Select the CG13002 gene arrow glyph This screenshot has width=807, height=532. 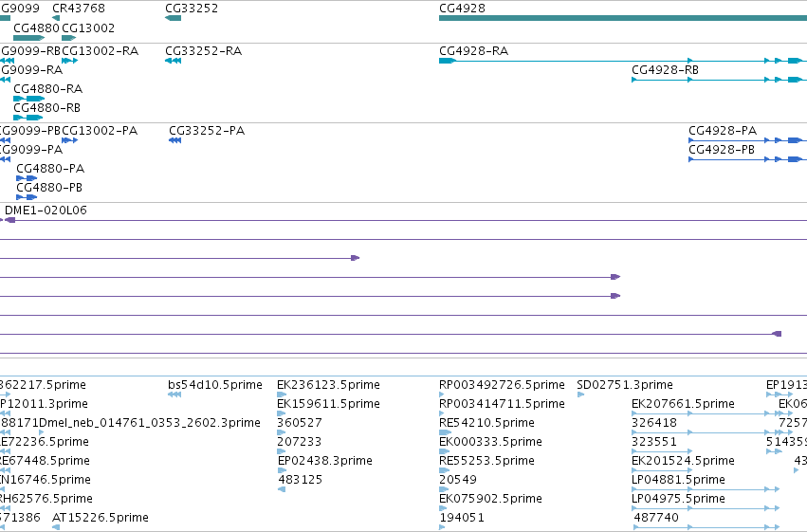coord(69,38)
